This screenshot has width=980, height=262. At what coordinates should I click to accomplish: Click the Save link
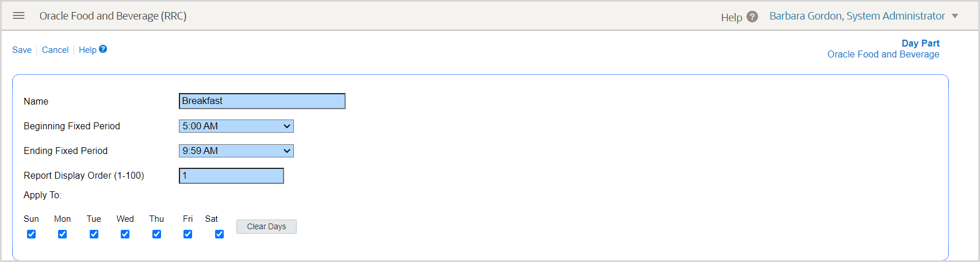[22, 50]
